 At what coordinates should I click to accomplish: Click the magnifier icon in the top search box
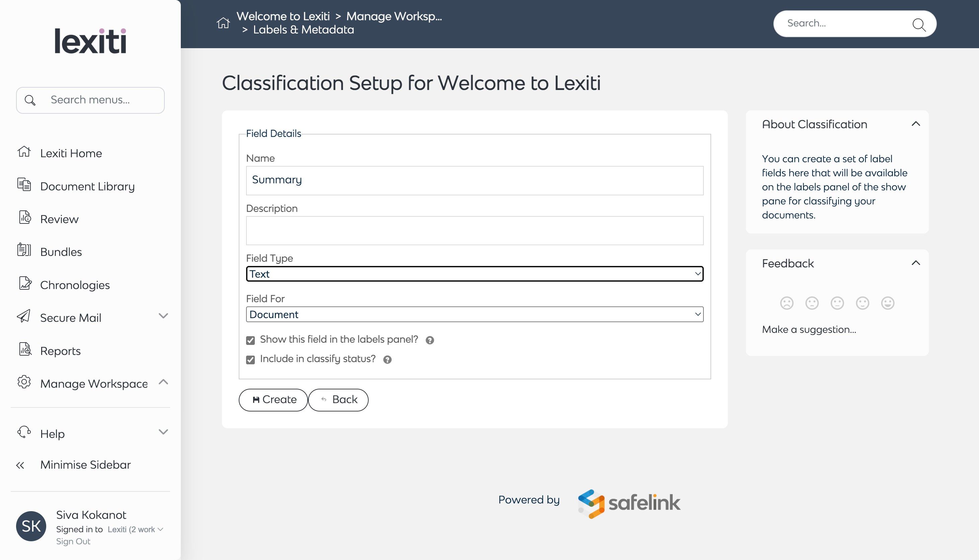(919, 24)
